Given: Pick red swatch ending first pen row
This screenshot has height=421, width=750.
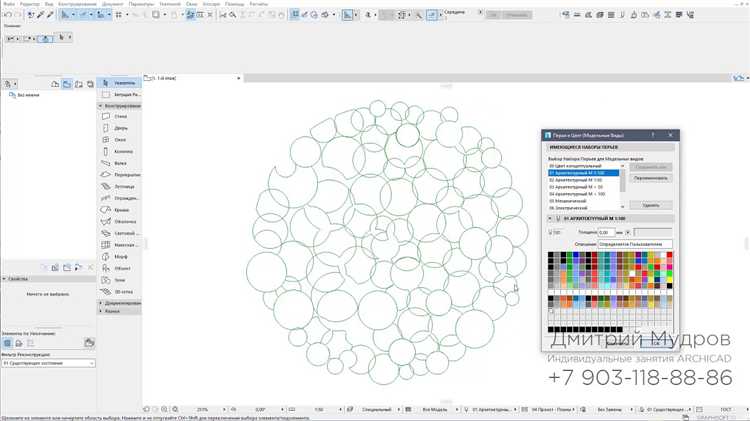Looking at the screenshot, I should [669, 255].
